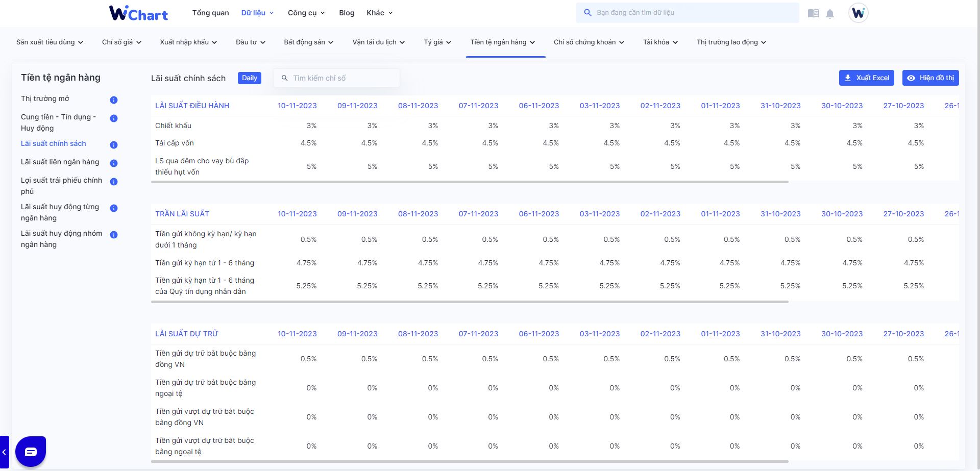Select Lãi suất liên ngân hàng
980x471 pixels.
tap(60, 162)
